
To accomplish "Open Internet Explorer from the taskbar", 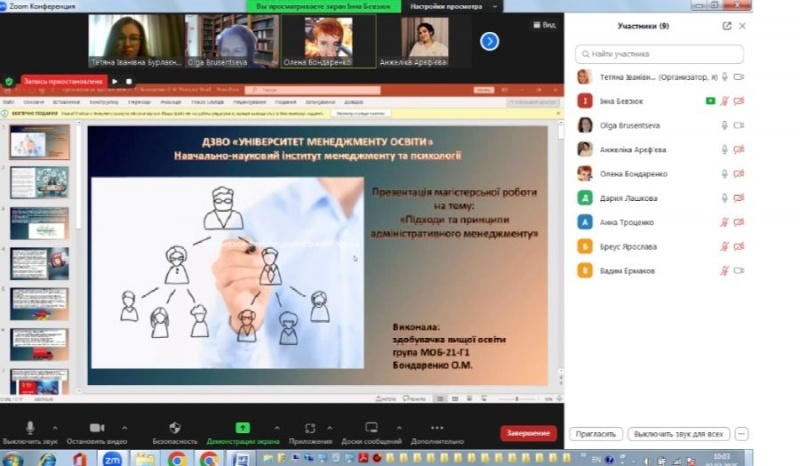I will [x=47, y=459].
